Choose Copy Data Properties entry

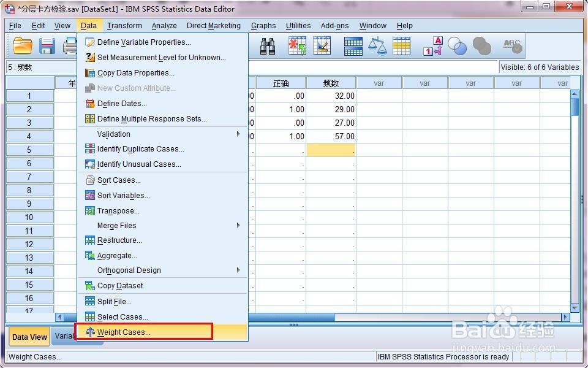[x=162, y=73]
